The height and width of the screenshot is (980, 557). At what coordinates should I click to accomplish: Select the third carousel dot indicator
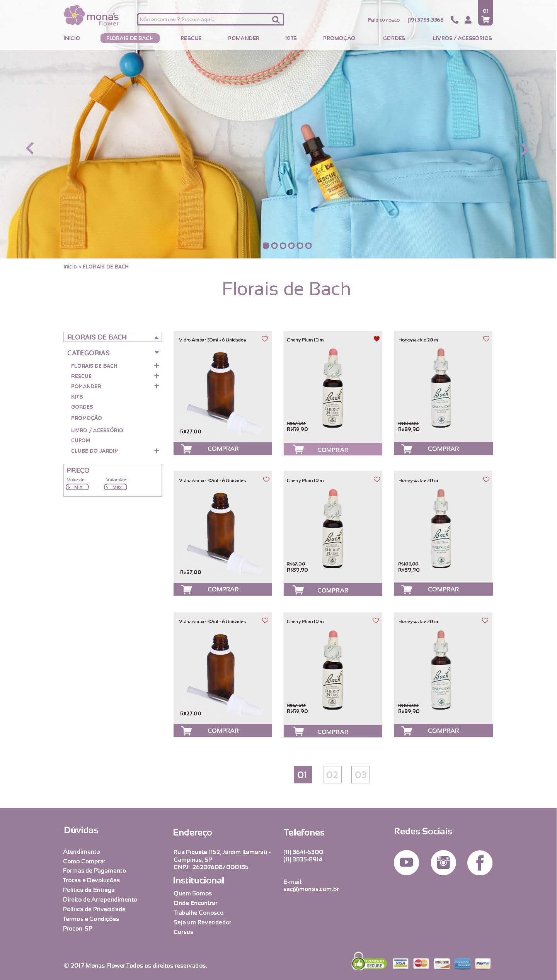pos(283,246)
